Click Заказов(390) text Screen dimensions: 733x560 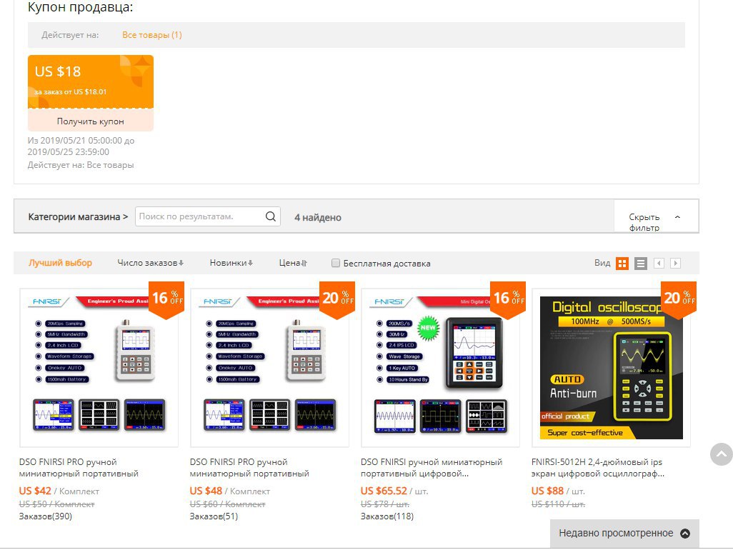coord(45,516)
